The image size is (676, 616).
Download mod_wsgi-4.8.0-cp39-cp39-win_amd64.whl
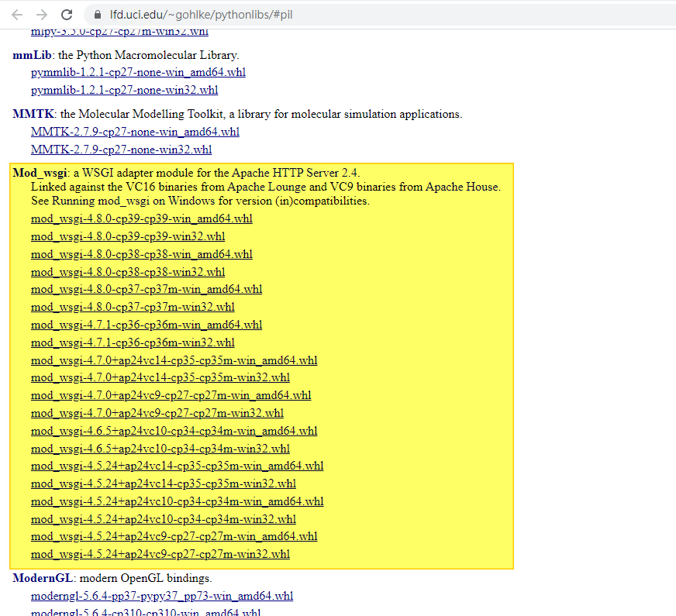click(x=142, y=219)
